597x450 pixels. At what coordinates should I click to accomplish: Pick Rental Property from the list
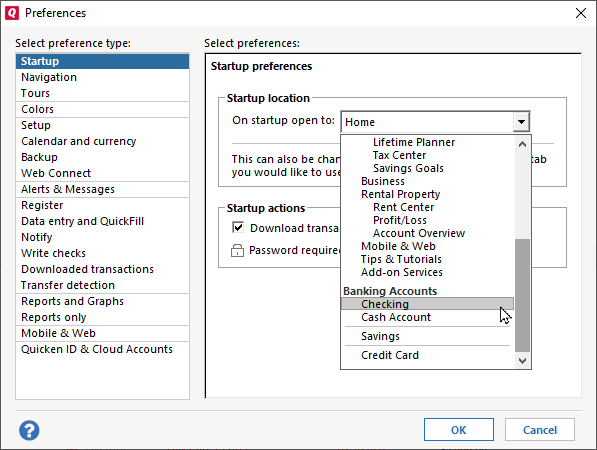pyautogui.click(x=401, y=194)
